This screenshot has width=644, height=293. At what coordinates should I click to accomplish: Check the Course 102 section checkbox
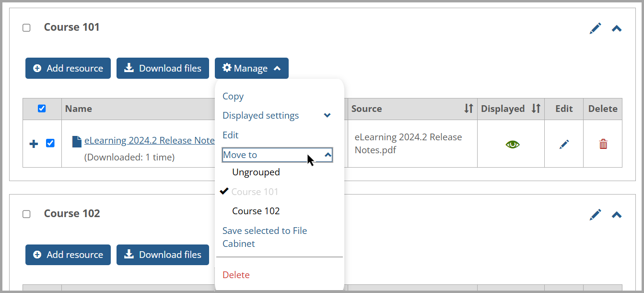[x=26, y=214]
